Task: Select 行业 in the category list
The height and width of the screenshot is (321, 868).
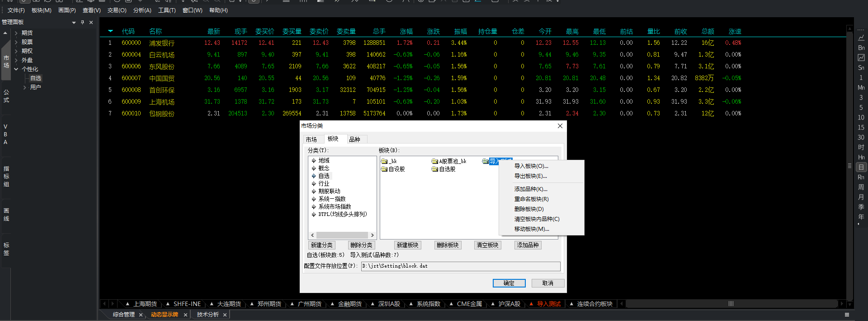Action: [x=324, y=183]
